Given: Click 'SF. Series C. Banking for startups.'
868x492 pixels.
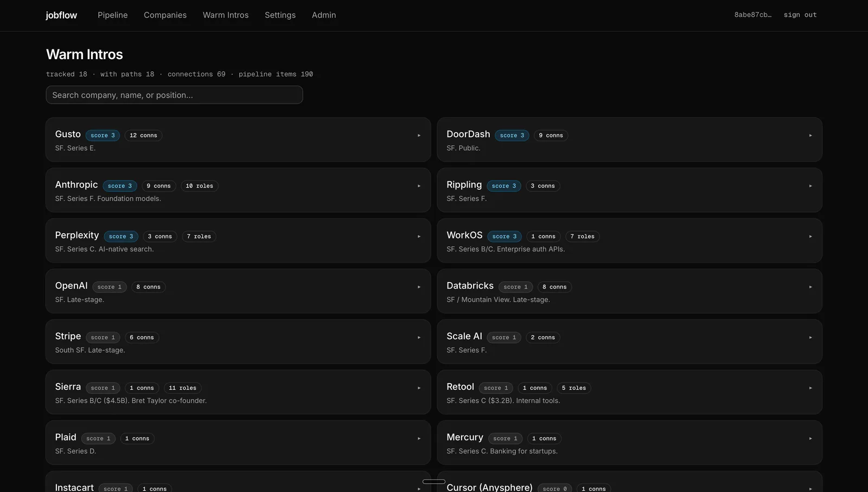Looking at the screenshot, I should pos(502,451).
